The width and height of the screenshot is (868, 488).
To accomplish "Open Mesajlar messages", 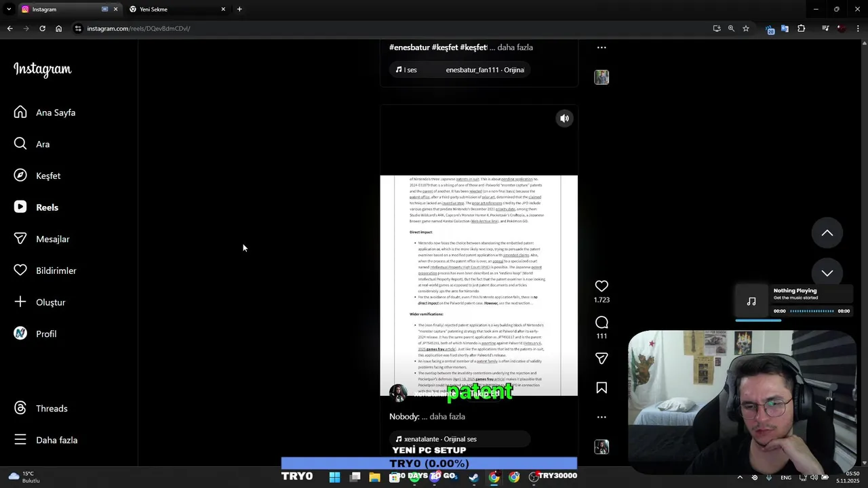I will pyautogui.click(x=41, y=239).
